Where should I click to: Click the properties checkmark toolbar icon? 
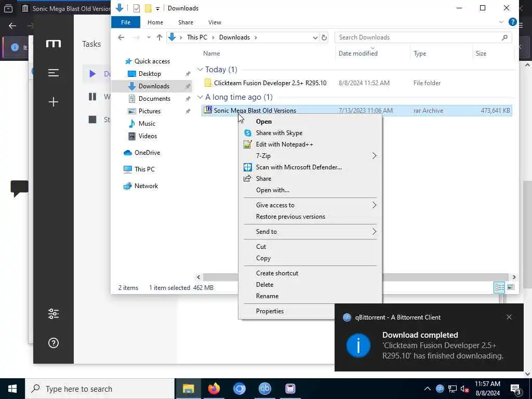137,8
